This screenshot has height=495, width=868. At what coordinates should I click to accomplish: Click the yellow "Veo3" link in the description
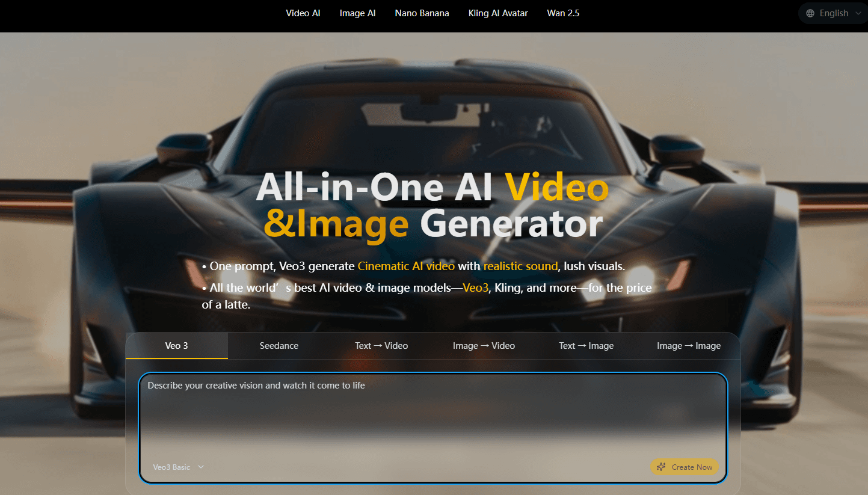tap(475, 288)
